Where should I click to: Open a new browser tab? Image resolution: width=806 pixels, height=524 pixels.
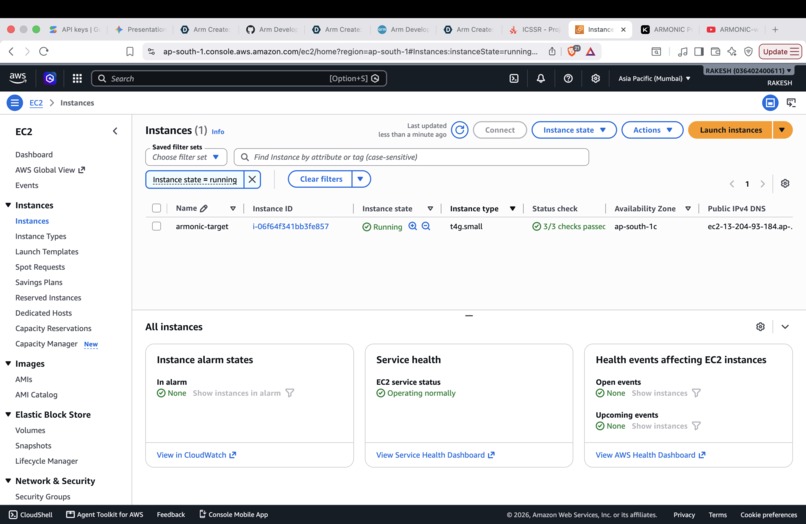tap(775, 29)
